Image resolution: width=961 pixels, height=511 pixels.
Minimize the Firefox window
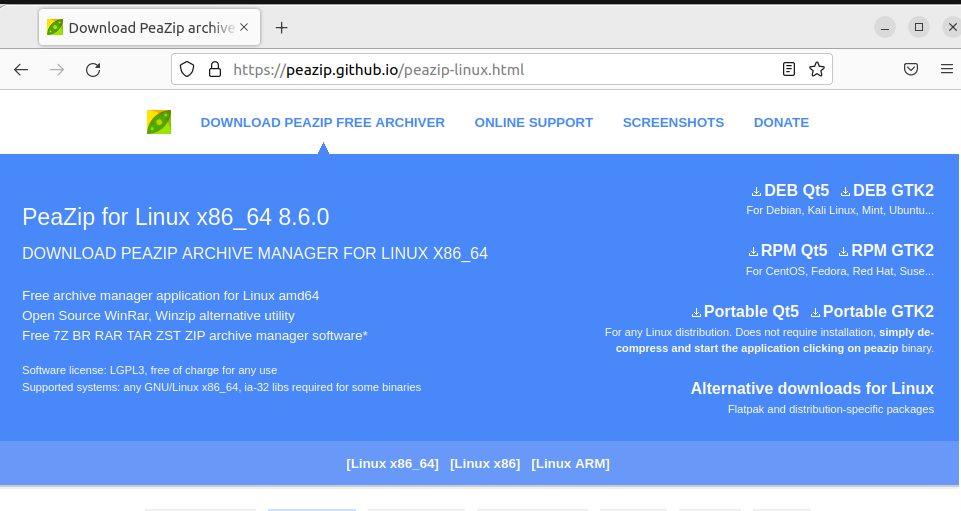point(884,27)
